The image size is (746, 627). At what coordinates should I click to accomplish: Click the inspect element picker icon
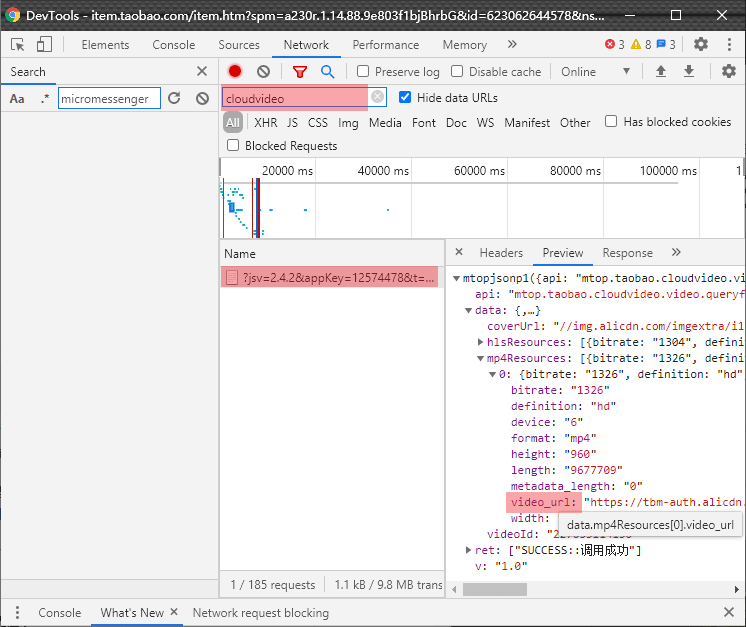click(17, 45)
